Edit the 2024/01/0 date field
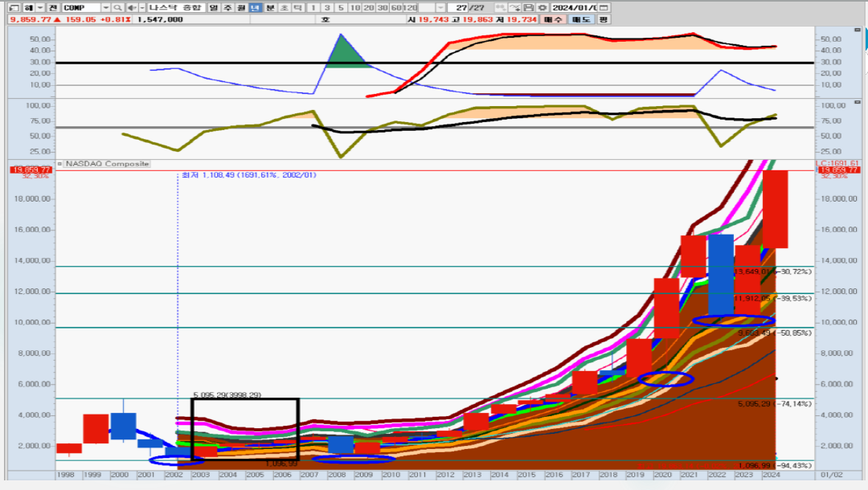The height and width of the screenshot is (490, 868). pyautogui.click(x=575, y=8)
